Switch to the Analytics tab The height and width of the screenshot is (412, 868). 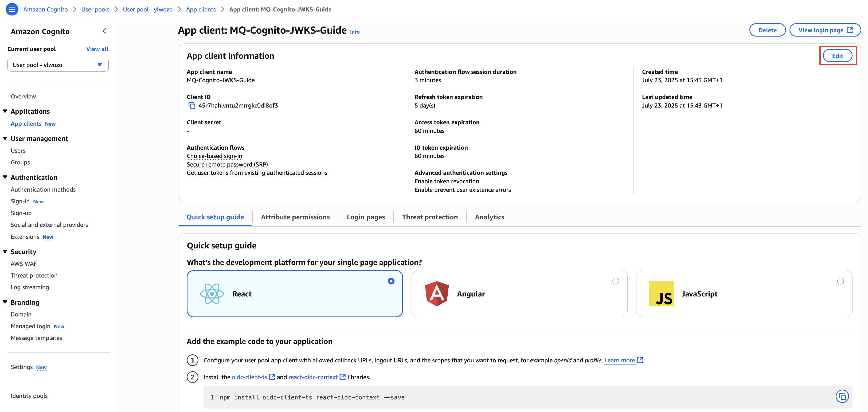tap(489, 217)
